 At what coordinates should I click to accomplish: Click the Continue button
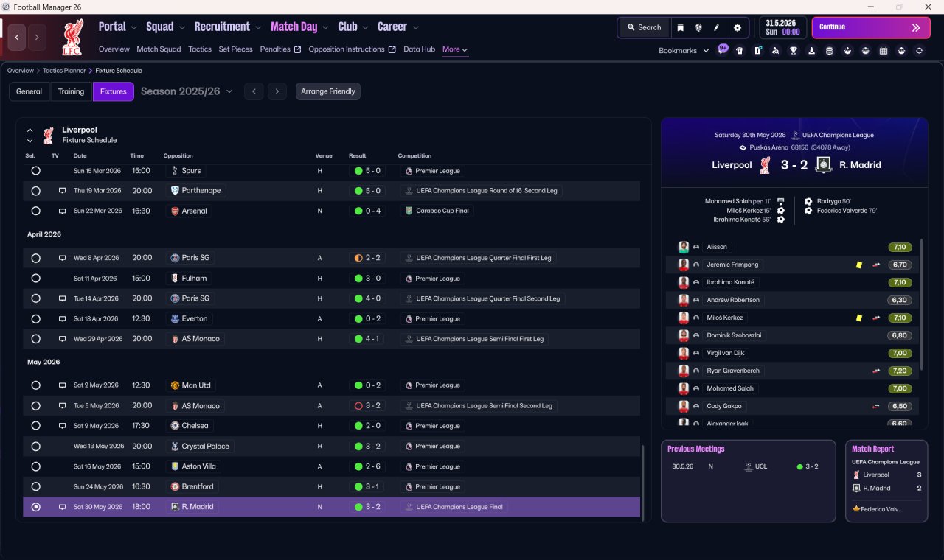(x=871, y=27)
